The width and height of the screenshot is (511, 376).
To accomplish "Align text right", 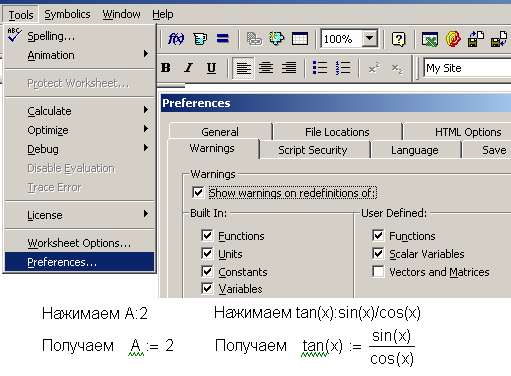I will click(x=289, y=68).
